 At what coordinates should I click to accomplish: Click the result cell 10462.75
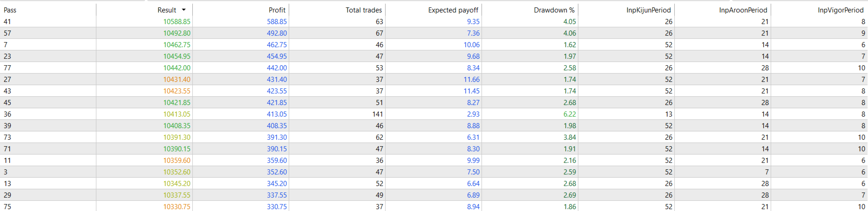click(x=177, y=44)
